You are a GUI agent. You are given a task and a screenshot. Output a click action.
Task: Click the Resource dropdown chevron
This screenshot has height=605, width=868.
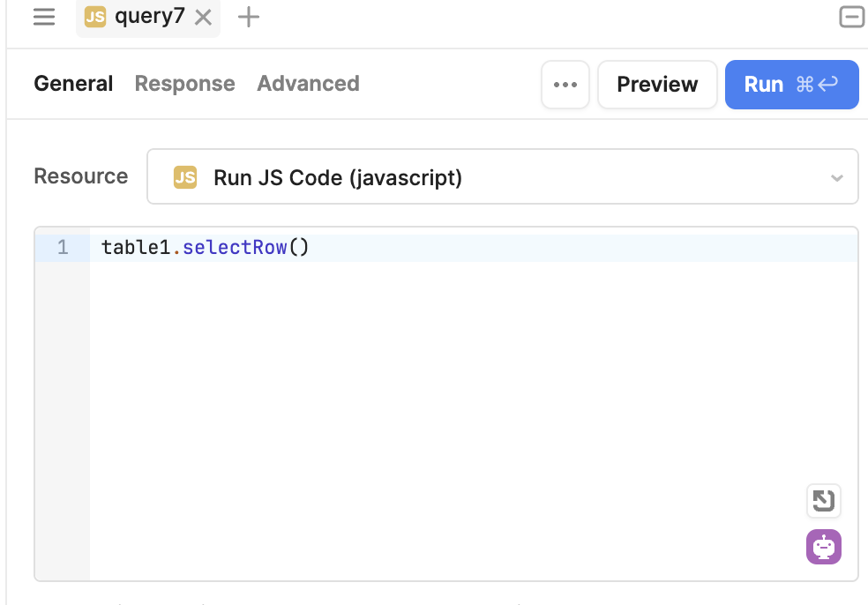coord(836,178)
